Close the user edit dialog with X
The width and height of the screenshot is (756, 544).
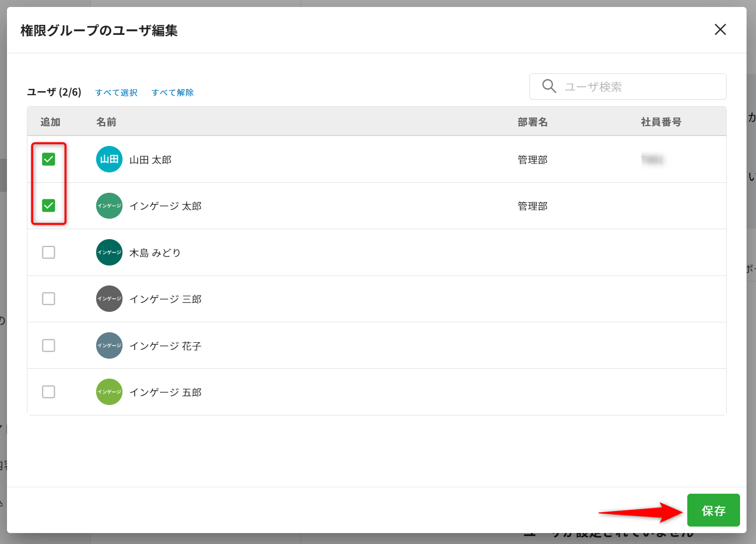click(x=720, y=30)
